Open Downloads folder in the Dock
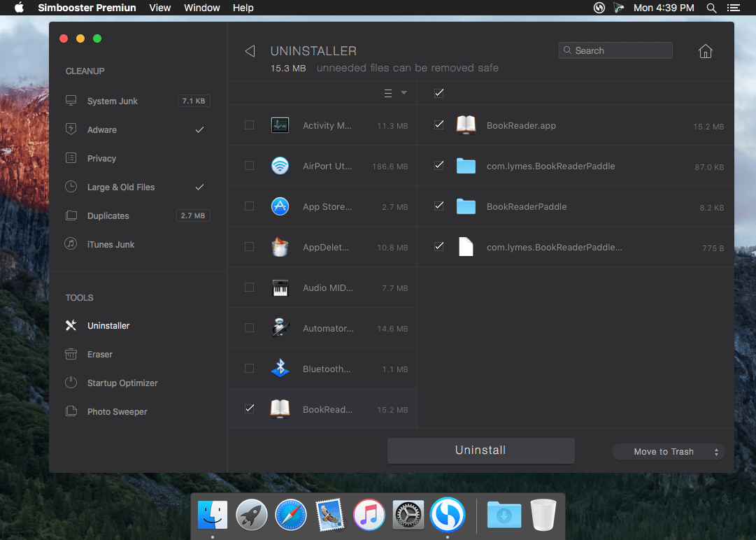This screenshot has width=756, height=540. click(x=504, y=515)
